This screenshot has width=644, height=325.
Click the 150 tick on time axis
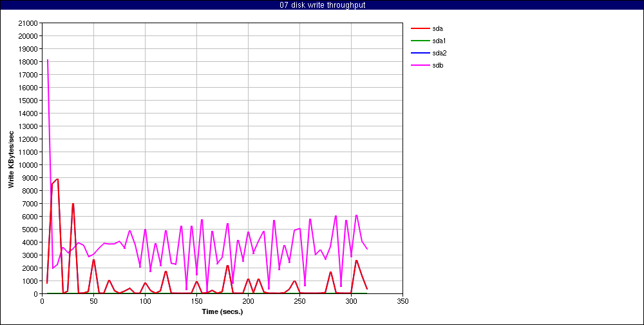(196, 300)
